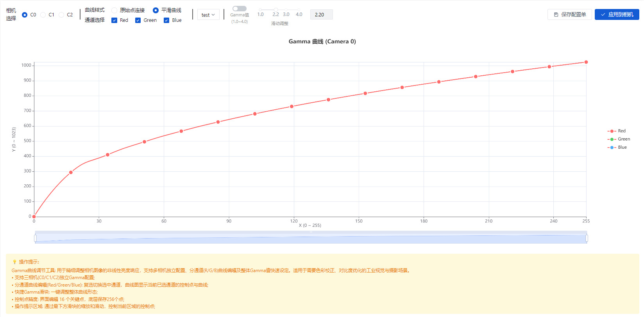Select camera C0 radio button
The image size is (644, 317).
[25, 15]
